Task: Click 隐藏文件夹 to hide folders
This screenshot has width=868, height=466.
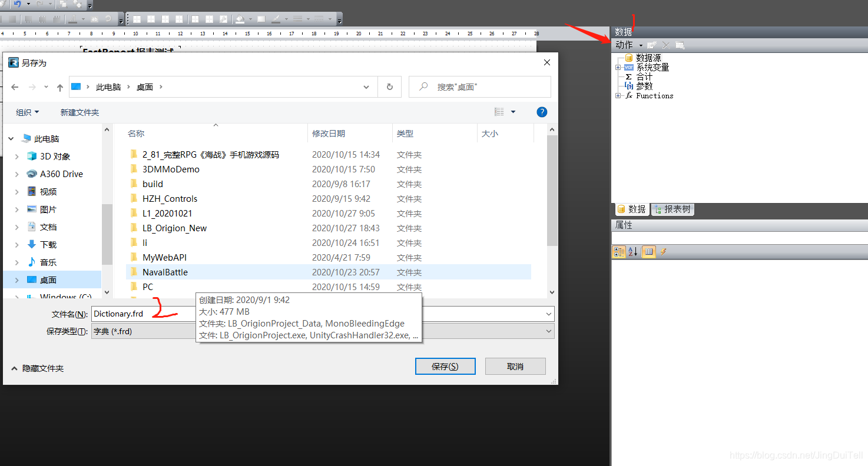Action: click(x=37, y=368)
